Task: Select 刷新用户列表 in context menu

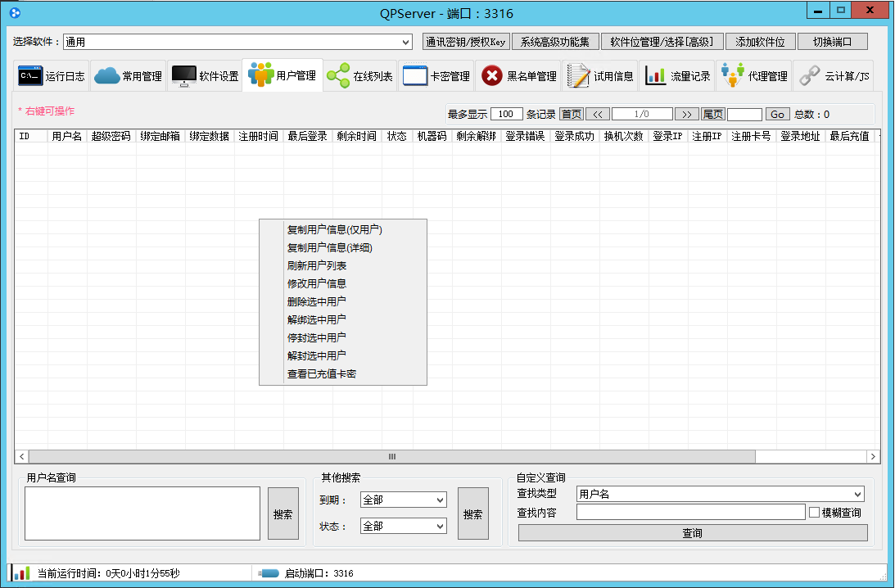Action: [316, 266]
